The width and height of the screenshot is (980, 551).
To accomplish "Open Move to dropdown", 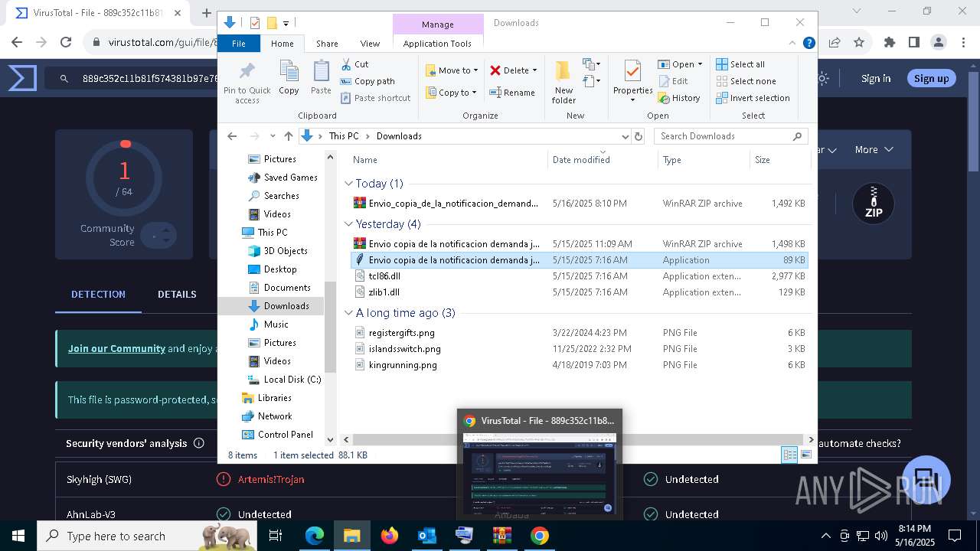I will point(452,70).
